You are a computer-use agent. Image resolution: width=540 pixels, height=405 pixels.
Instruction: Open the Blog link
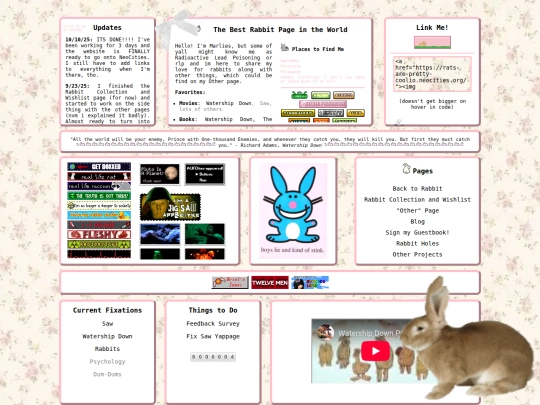pyautogui.click(x=417, y=221)
